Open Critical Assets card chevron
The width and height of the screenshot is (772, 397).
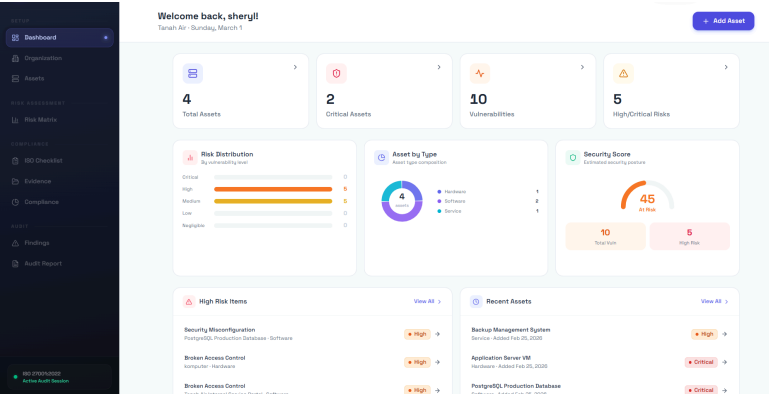[439, 67]
